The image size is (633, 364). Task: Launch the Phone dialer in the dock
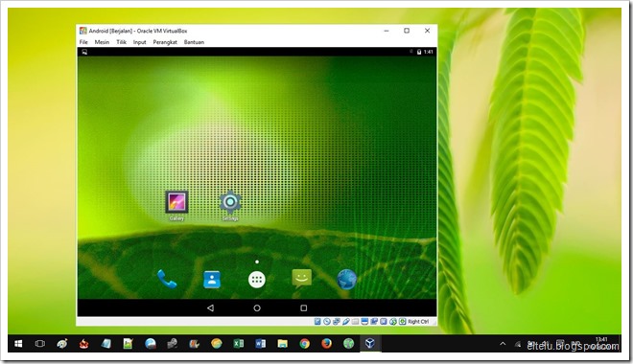[167, 279]
